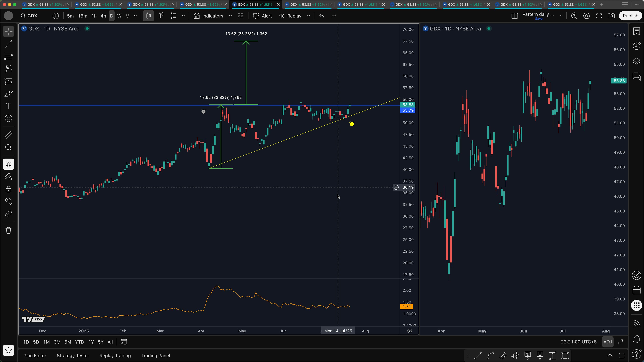Undo the last chart action
Image resolution: width=644 pixels, height=362 pixels.
(321, 16)
